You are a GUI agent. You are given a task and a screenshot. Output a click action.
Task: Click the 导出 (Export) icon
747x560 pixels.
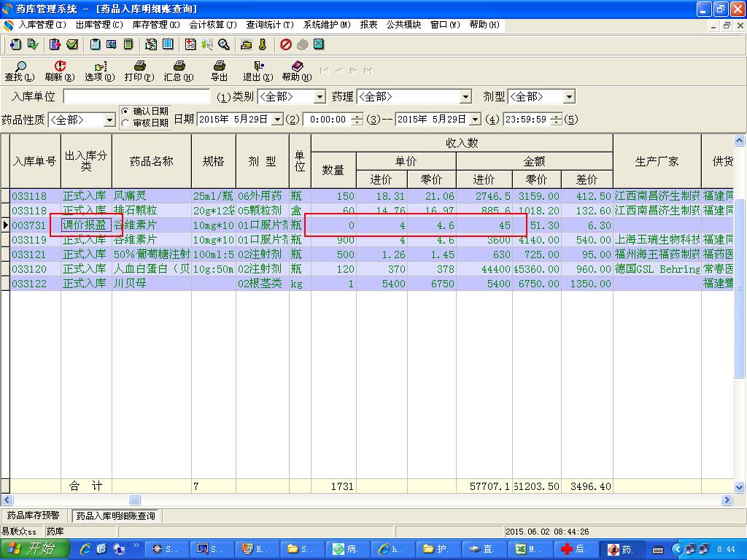coord(219,67)
